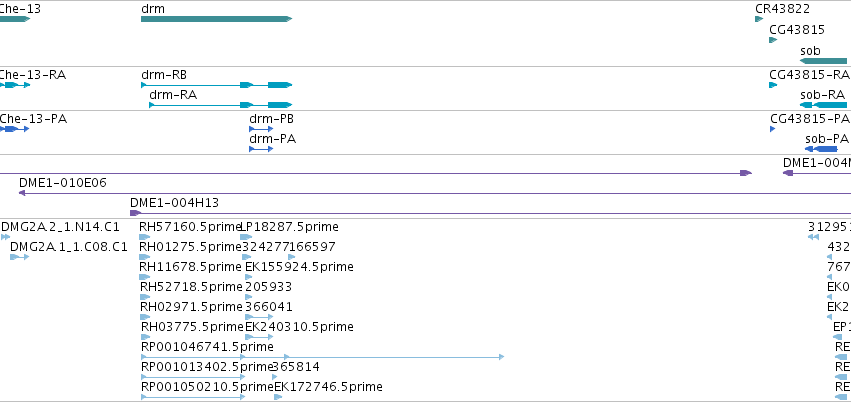Select the drm gene bar
This screenshot has width=851, height=402.
tap(217, 19)
